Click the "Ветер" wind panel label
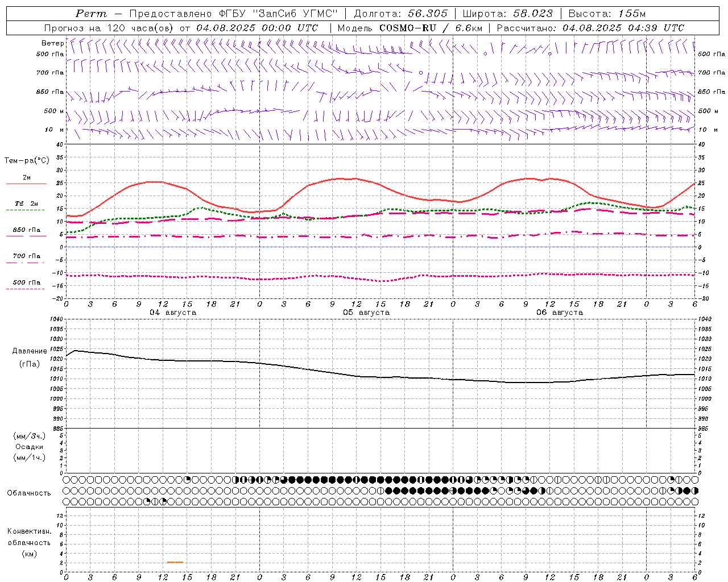This screenshot has height=582, width=728. 52,43
